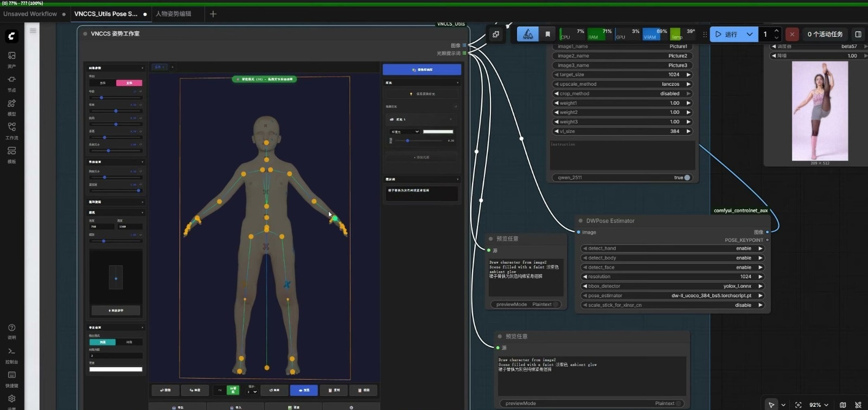Toggle previewMode Plaintext in lower preview node
The image size is (868, 410).
678,403
